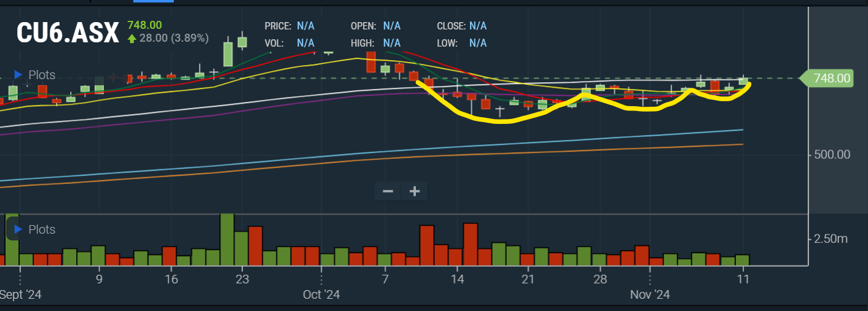Click the tall green volume bar above 23
Image resolution: width=868 pixels, height=311 pixels.
(x=227, y=239)
